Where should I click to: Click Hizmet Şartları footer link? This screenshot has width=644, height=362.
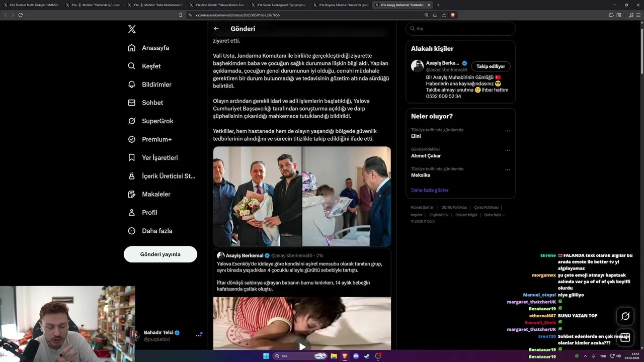[x=422, y=208]
